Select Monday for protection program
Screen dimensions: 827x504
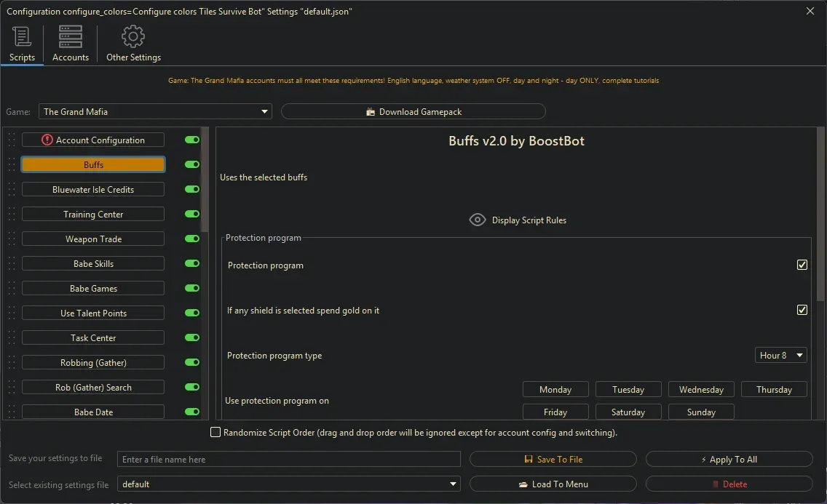(x=555, y=390)
